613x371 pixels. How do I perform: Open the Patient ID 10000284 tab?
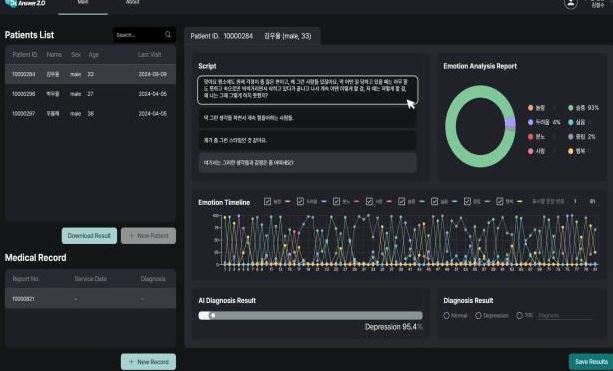point(252,36)
